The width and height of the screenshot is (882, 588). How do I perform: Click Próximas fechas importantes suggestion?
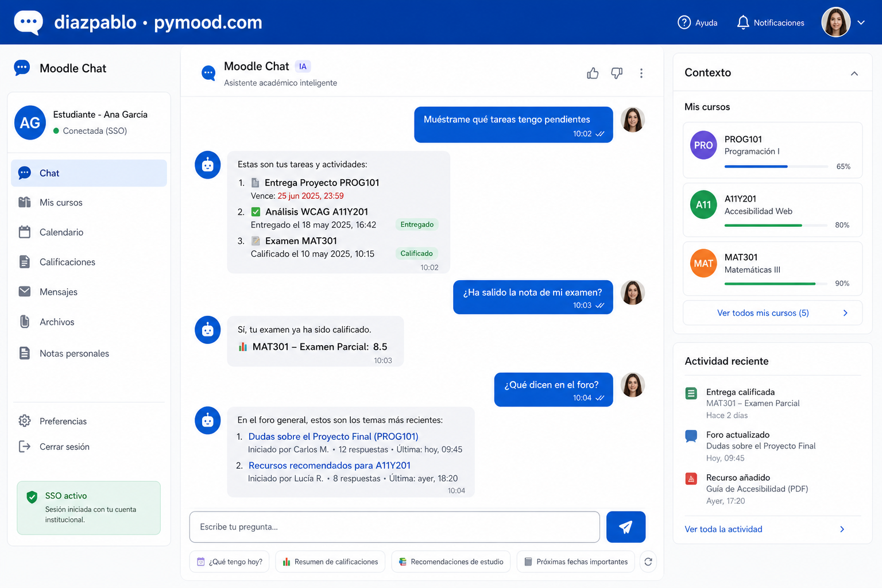point(576,562)
